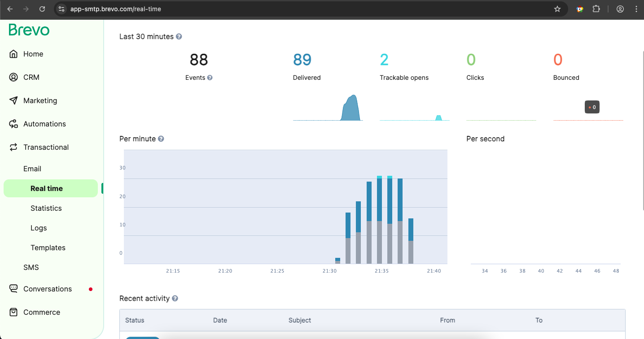The image size is (644, 339).
Task: Click the help icon next to Last 30 minutes
Action: (x=179, y=36)
